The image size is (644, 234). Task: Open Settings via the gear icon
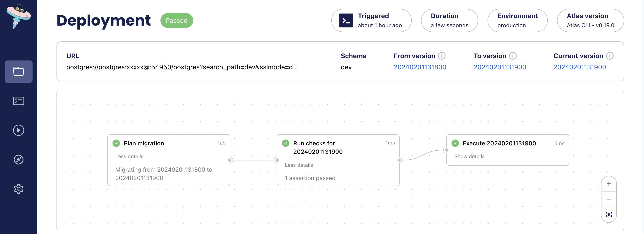(x=18, y=189)
